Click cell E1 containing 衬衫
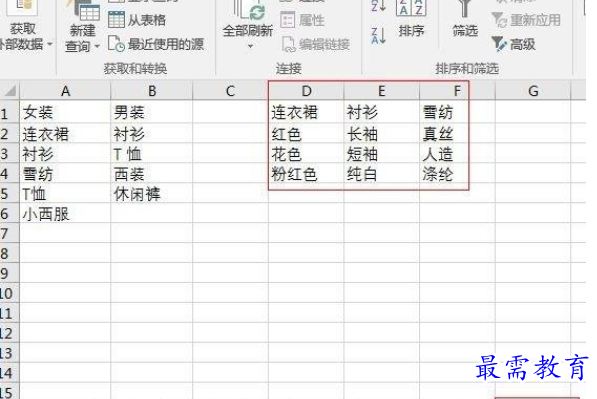This screenshot has width=597, height=399. point(382,112)
